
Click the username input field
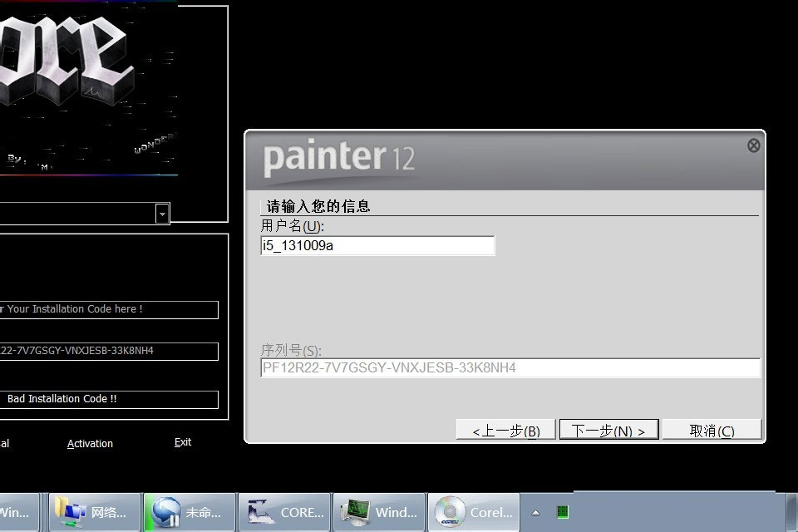click(x=377, y=246)
